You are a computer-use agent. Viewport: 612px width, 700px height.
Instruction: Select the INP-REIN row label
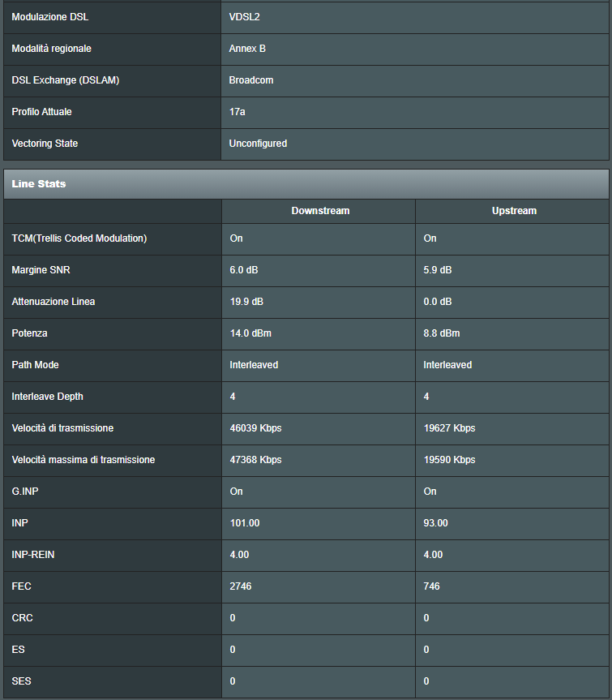(33, 555)
